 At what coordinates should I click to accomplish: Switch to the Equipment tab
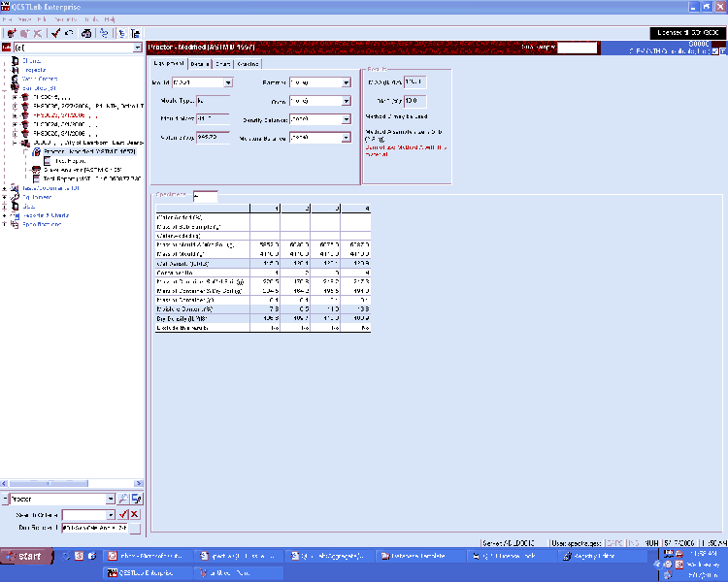pyautogui.click(x=169, y=63)
